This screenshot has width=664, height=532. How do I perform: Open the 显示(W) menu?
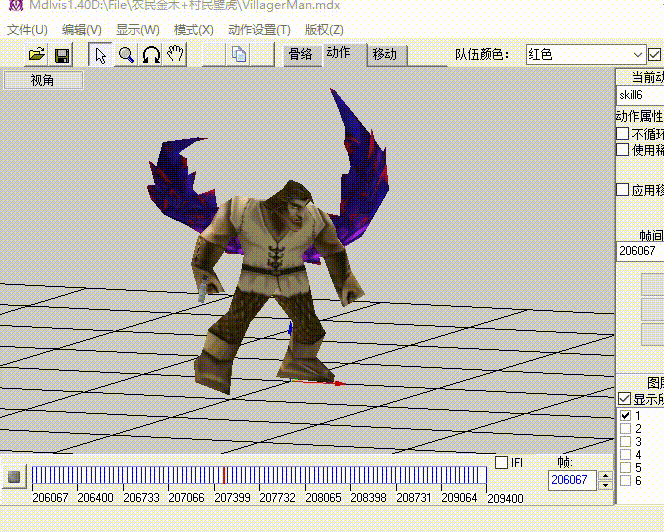[x=138, y=30]
